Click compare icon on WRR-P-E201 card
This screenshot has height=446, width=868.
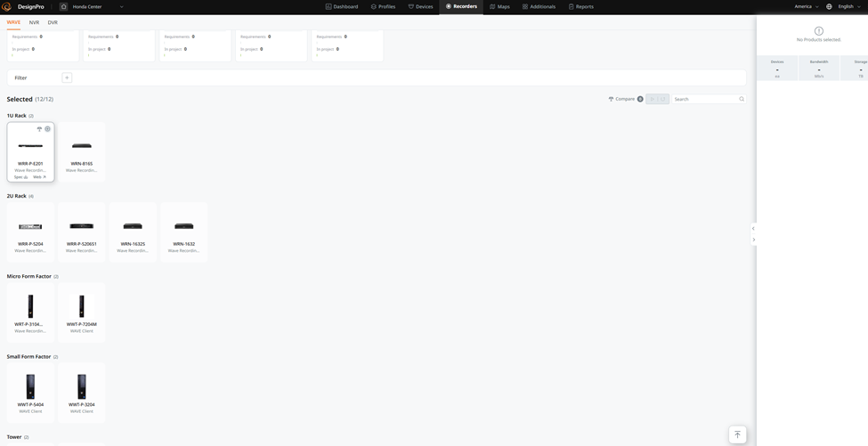pyautogui.click(x=39, y=129)
